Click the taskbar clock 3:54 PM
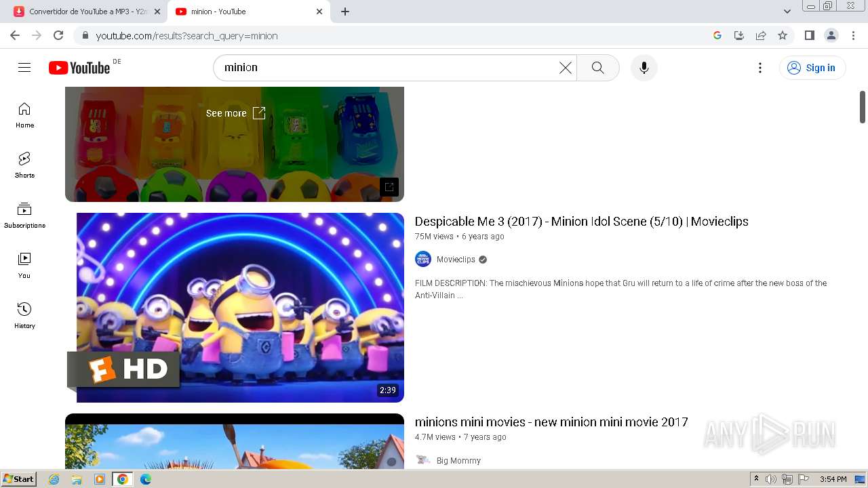 click(x=833, y=479)
